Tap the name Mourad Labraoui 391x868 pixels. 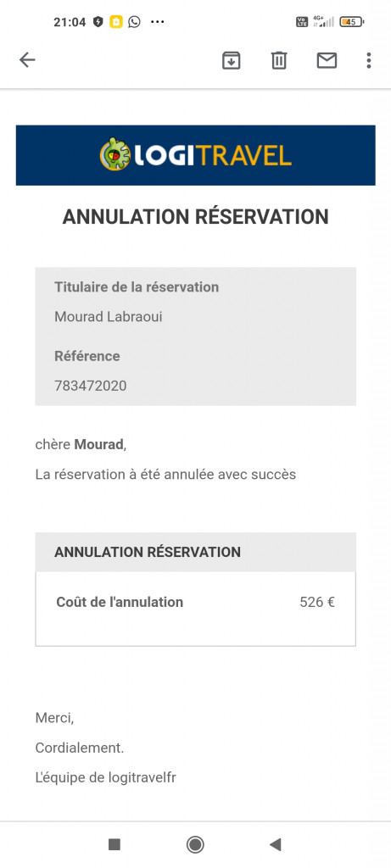[x=109, y=317]
